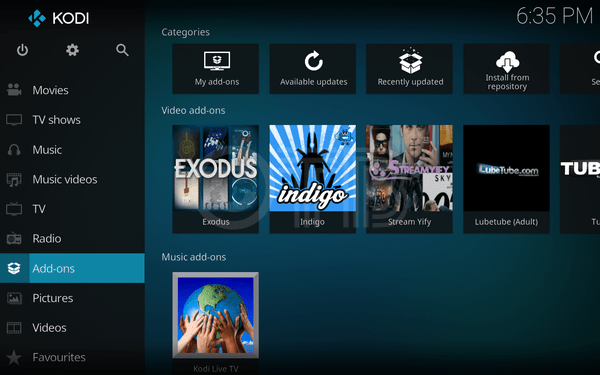Select the Recently updated tile
600x375 pixels.
pos(409,69)
